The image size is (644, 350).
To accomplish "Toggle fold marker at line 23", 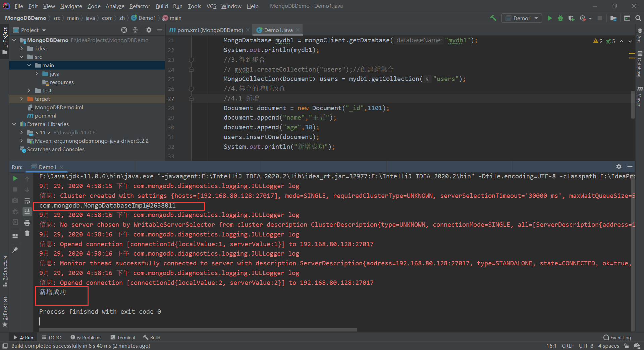I will click(x=191, y=60).
